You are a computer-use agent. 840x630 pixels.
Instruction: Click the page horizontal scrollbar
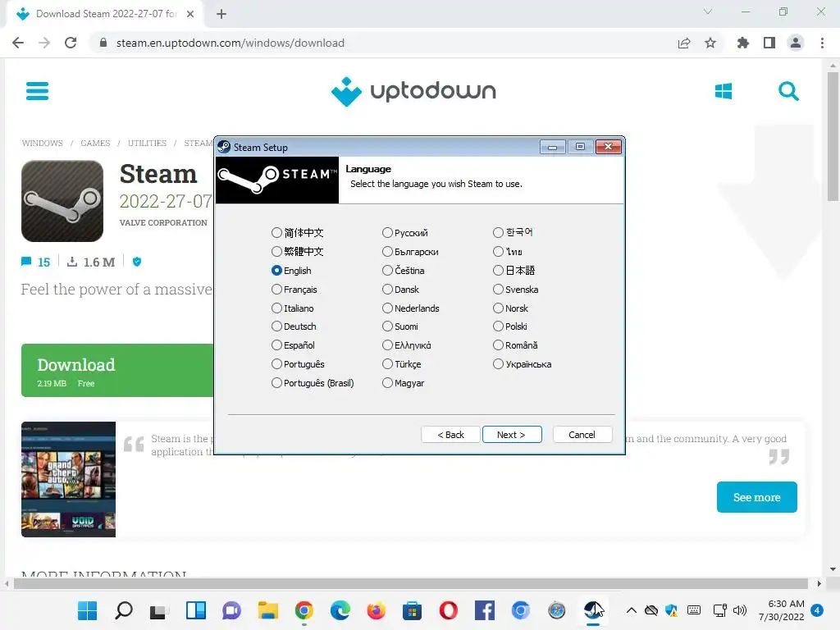click(x=410, y=583)
